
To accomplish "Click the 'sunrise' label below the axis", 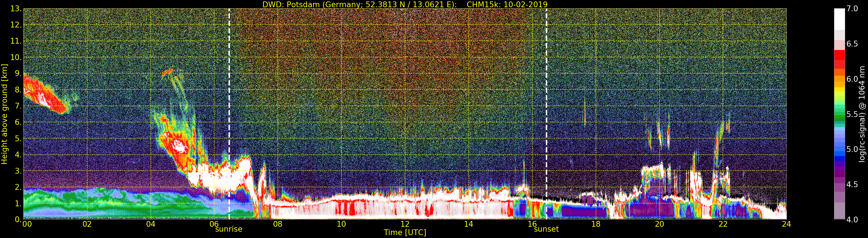I will 229,229.
